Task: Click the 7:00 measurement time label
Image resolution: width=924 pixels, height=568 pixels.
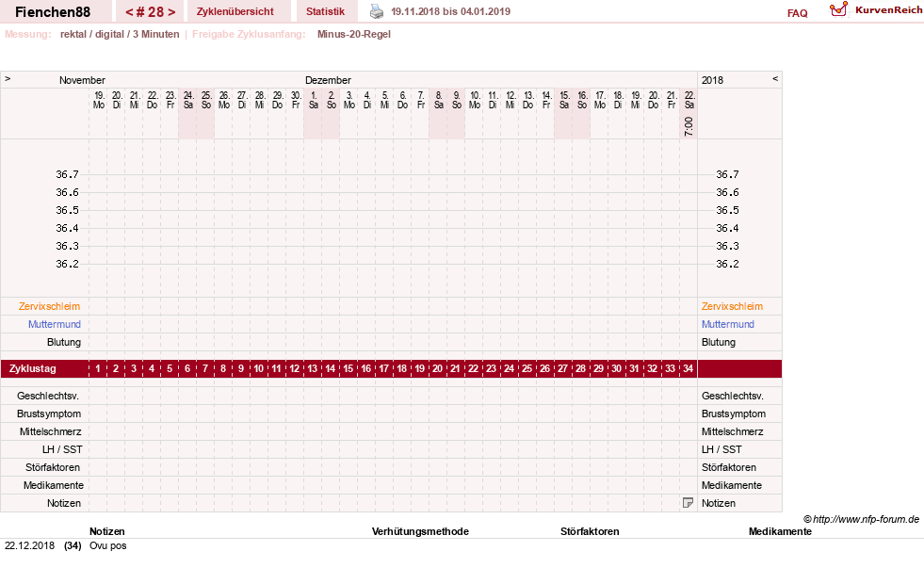Action: (x=689, y=126)
